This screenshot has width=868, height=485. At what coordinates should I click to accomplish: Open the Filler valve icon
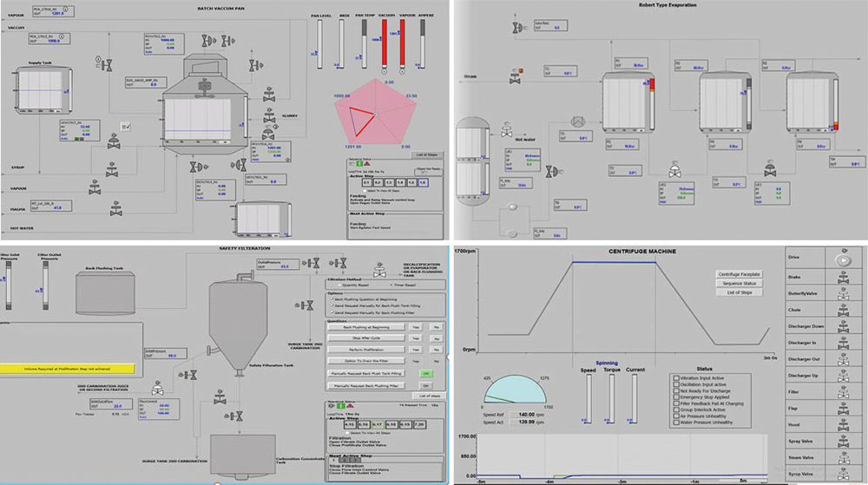click(x=843, y=392)
